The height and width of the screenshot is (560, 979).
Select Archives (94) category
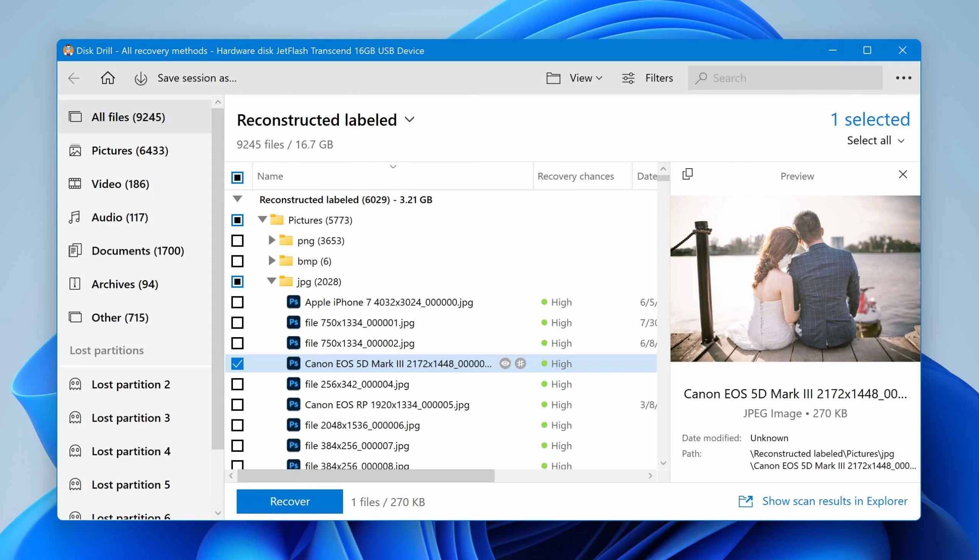tap(135, 284)
